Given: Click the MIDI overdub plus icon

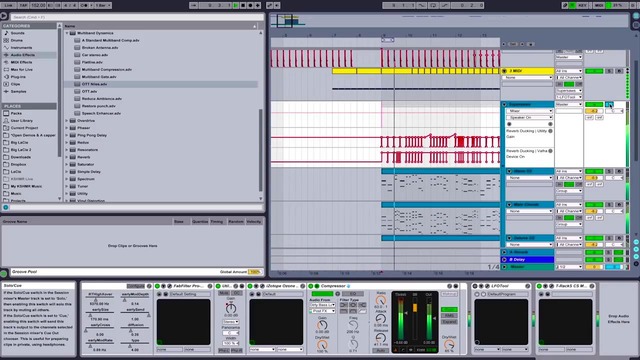Looking at the screenshot, I should click(x=258, y=5).
